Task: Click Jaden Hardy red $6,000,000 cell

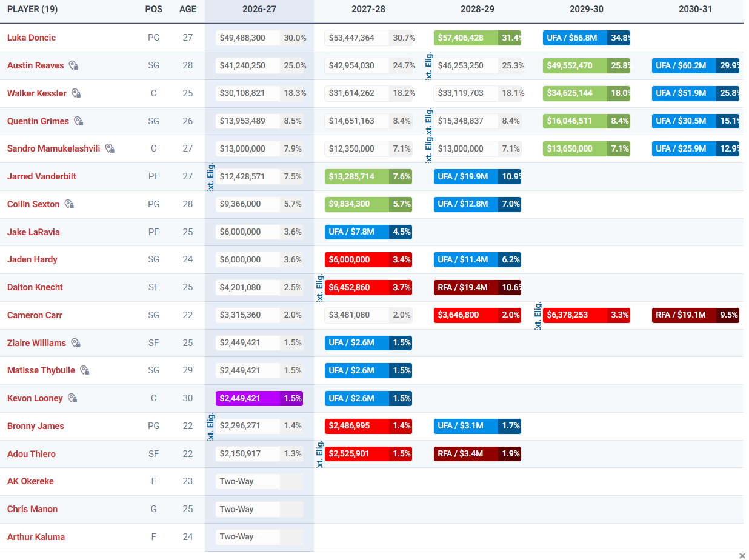Action: [368, 259]
